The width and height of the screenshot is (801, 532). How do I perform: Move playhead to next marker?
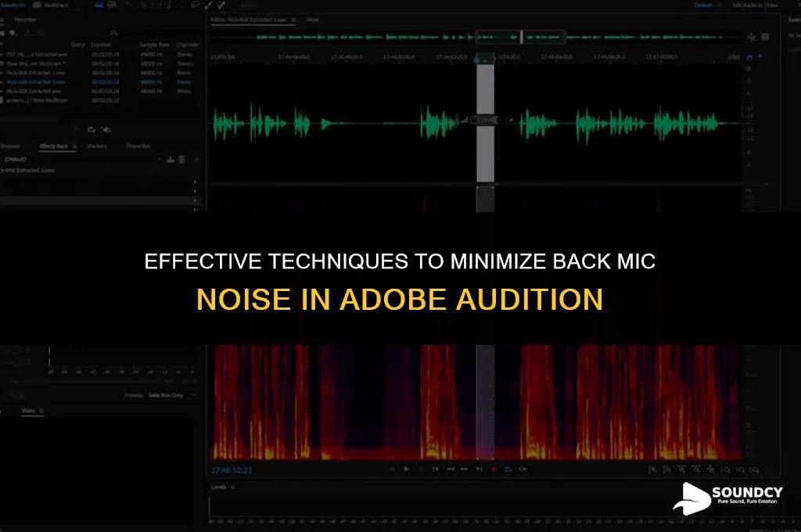480,469
